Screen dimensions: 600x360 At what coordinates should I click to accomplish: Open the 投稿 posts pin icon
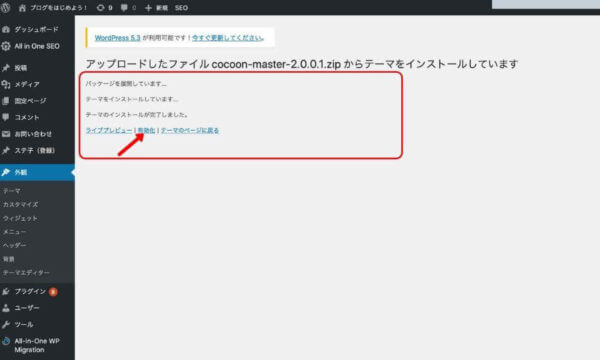[x=6, y=68]
